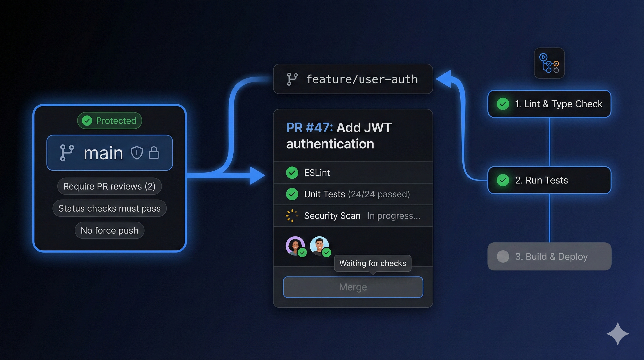Screen dimensions: 644x360
Task: Toggle the Protected badge on the main branch
Action: (x=109, y=120)
